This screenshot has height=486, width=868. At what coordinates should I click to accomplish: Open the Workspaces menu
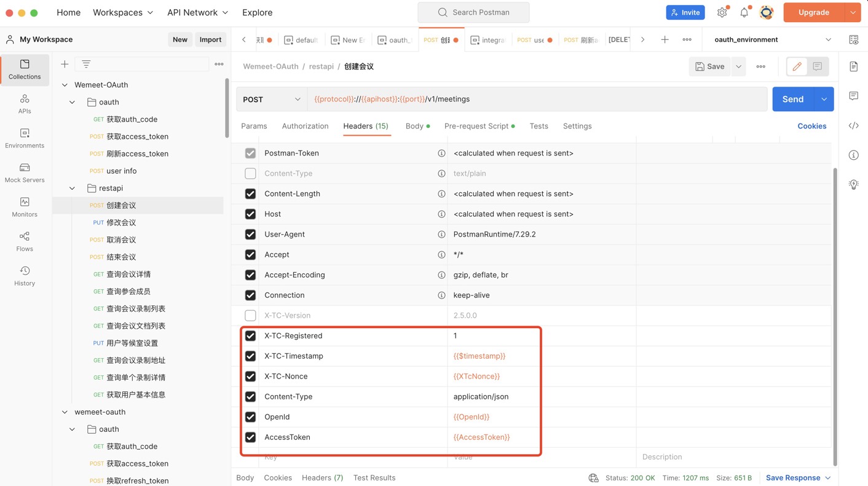(123, 12)
